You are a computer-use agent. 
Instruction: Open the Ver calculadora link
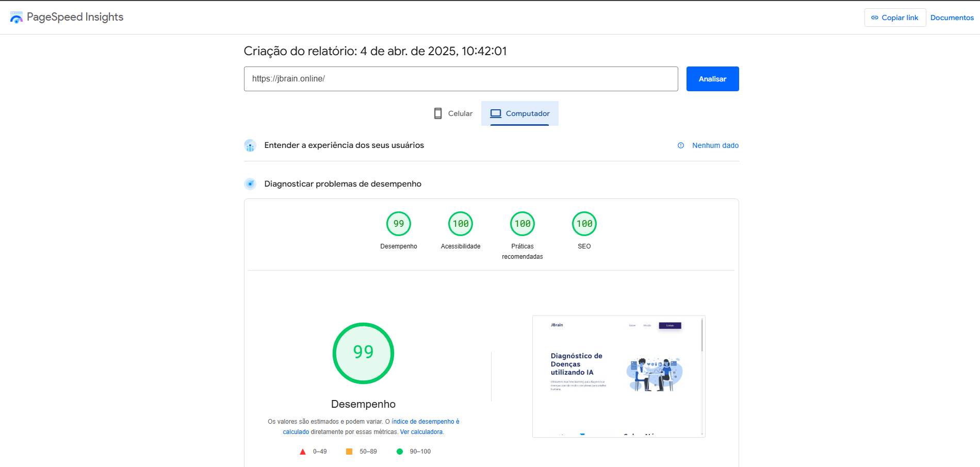tap(421, 432)
